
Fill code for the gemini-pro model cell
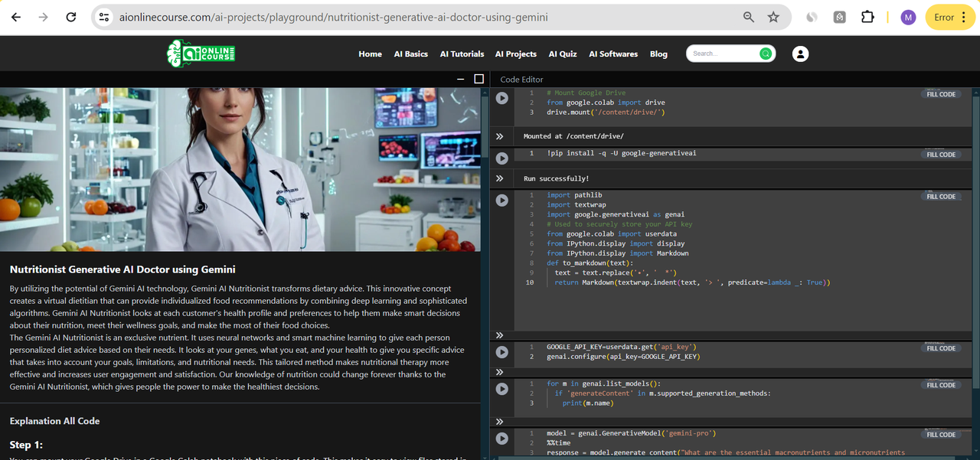click(941, 435)
